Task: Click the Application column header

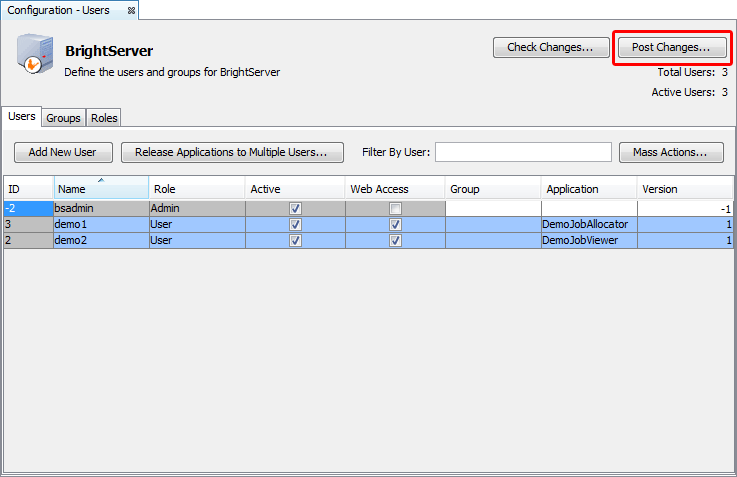Action: coord(588,189)
